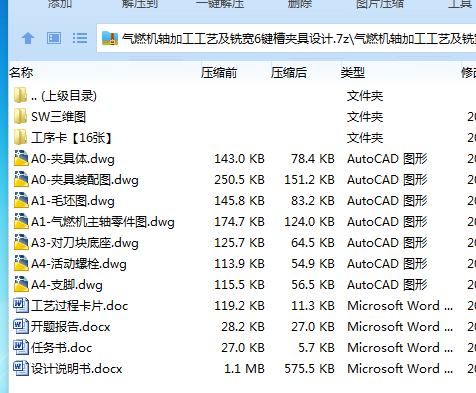
Task: Click the A1-毛坯图.dwg file icon
Action: point(21,200)
